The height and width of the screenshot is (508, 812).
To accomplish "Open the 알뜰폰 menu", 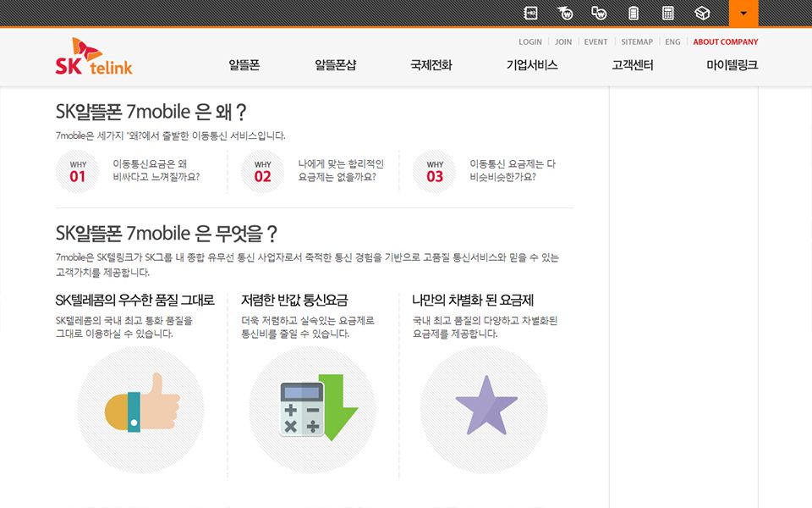I will 244,65.
